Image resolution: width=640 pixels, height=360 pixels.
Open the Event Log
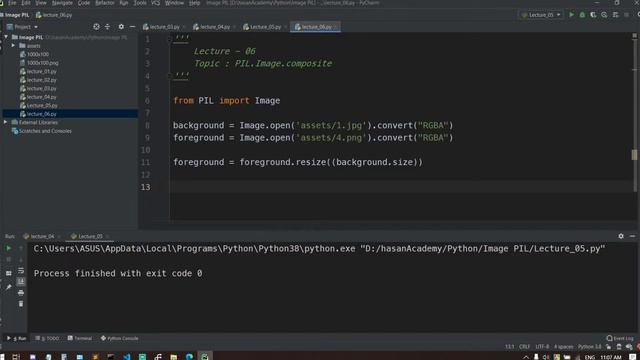tap(620, 338)
